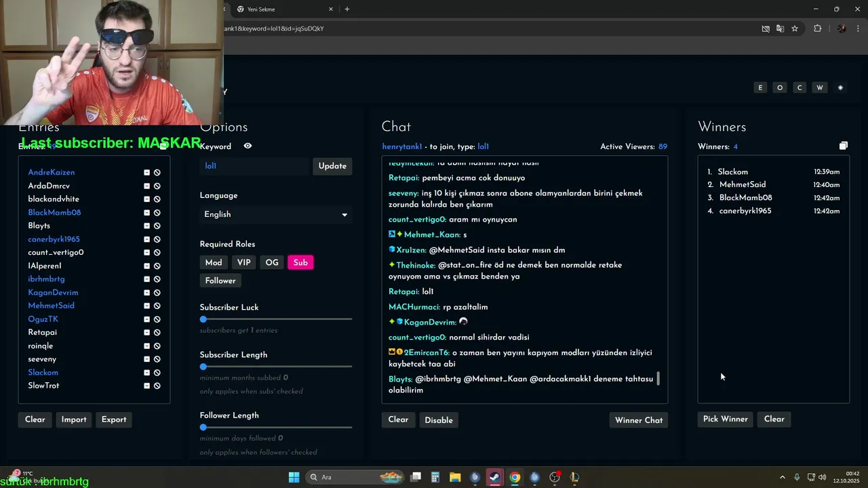Image resolution: width=868 pixels, height=488 pixels.
Task: Adjust the Subscriber Luck slider
Action: [276, 319]
